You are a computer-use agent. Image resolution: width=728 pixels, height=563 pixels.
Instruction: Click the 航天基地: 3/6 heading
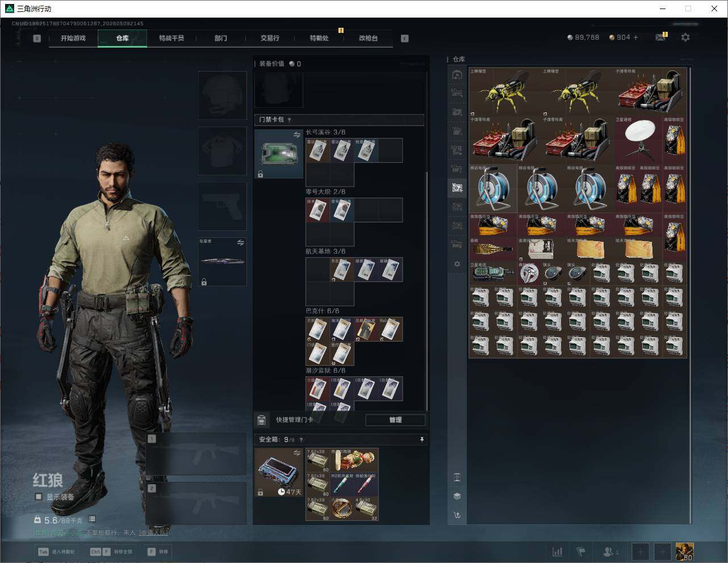point(325,251)
